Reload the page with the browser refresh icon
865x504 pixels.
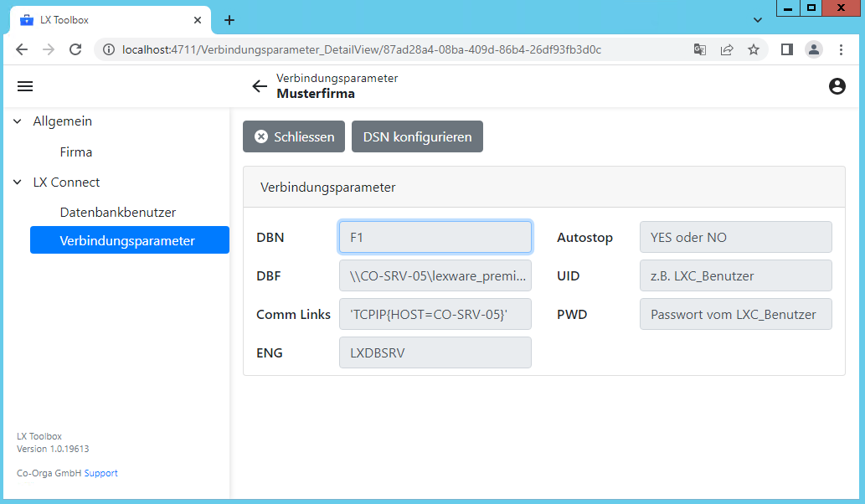[x=75, y=49]
